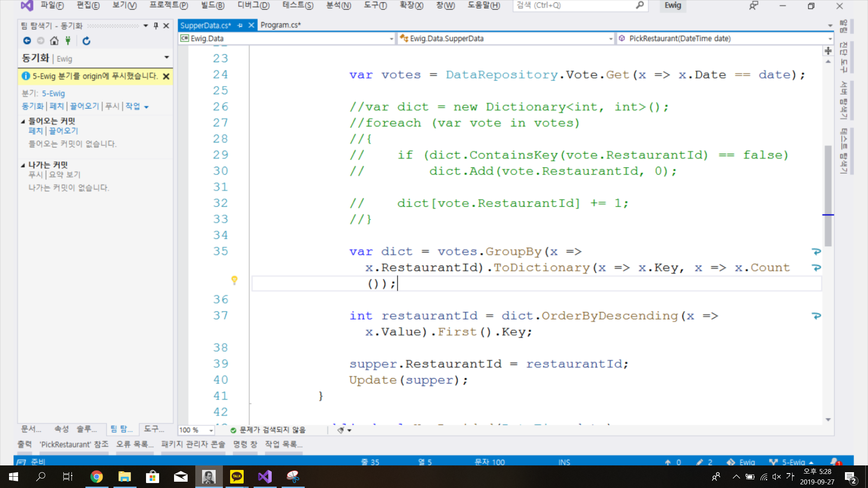The height and width of the screenshot is (488, 868).
Task: Dismiss the push notification message
Action: click(166, 76)
